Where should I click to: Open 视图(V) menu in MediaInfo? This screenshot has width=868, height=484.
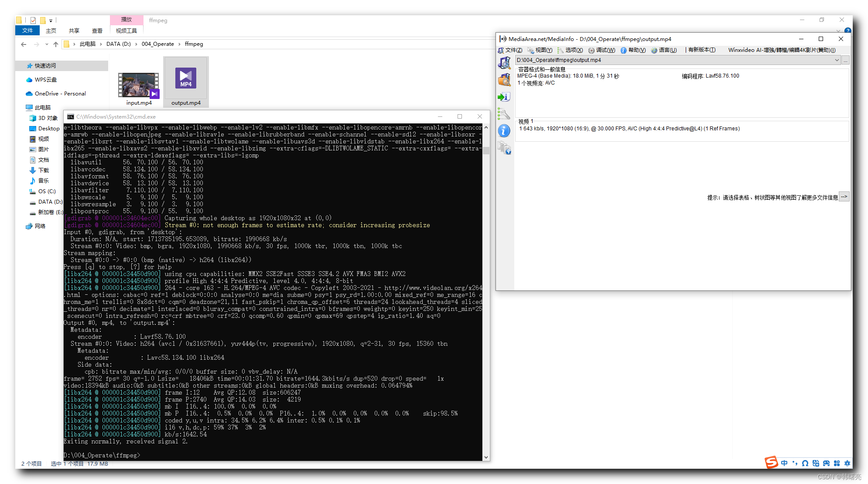tap(543, 50)
